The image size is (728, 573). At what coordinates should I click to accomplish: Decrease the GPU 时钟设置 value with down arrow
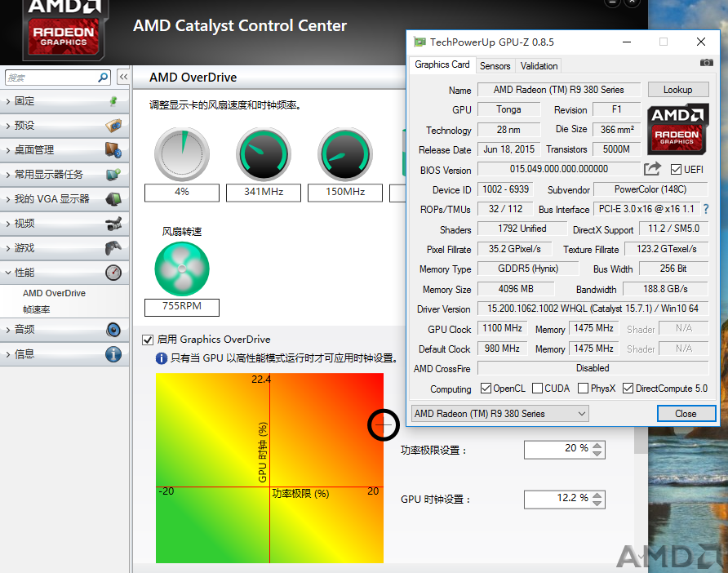[597, 504]
